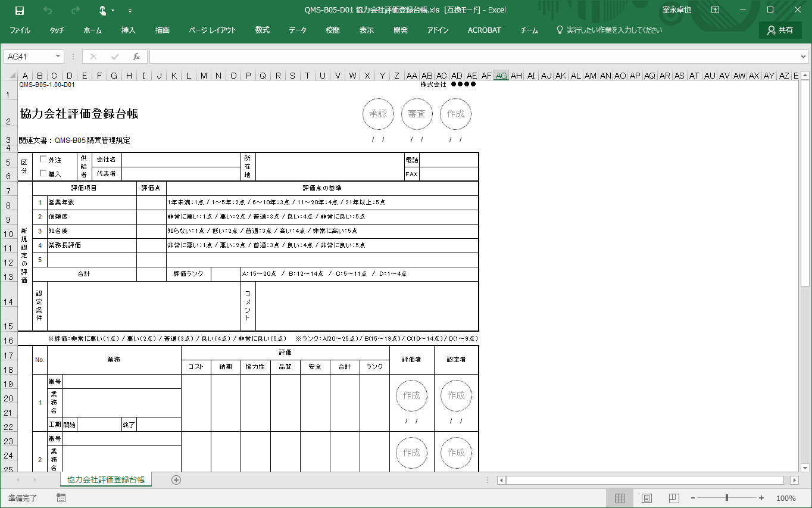This screenshot has width=812, height=508.
Task: Click inside the formula bar input
Action: click(473, 57)
